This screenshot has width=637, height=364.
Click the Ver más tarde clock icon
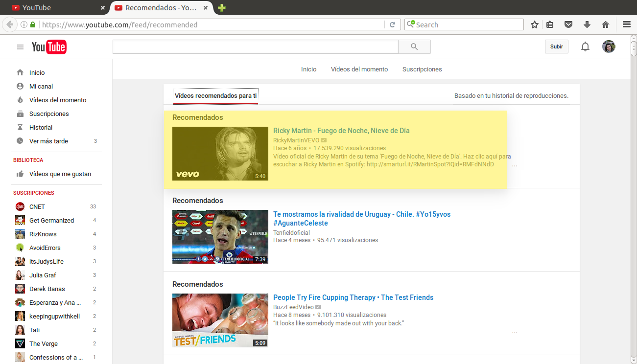(x=20, y=141)
